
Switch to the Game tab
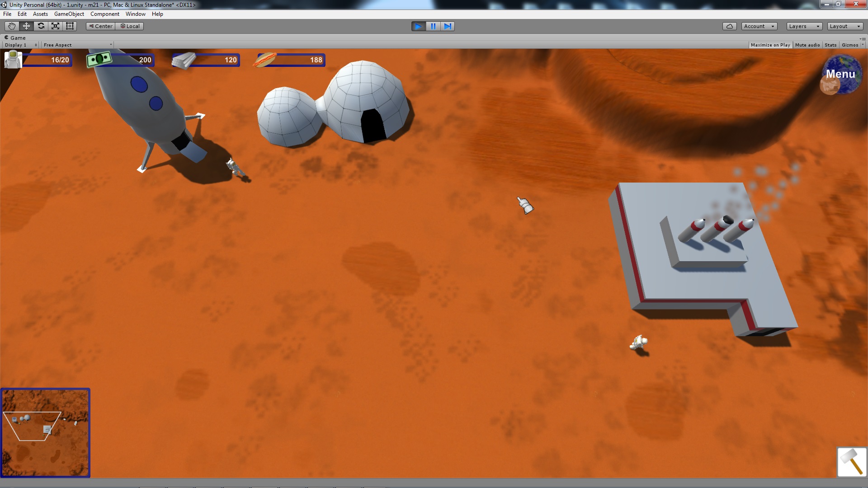15,38
